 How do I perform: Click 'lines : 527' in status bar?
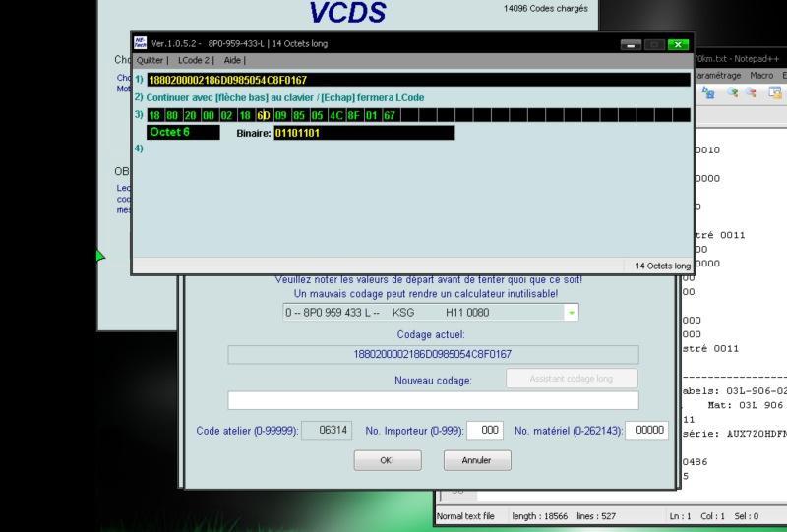(x=596, y=516)
